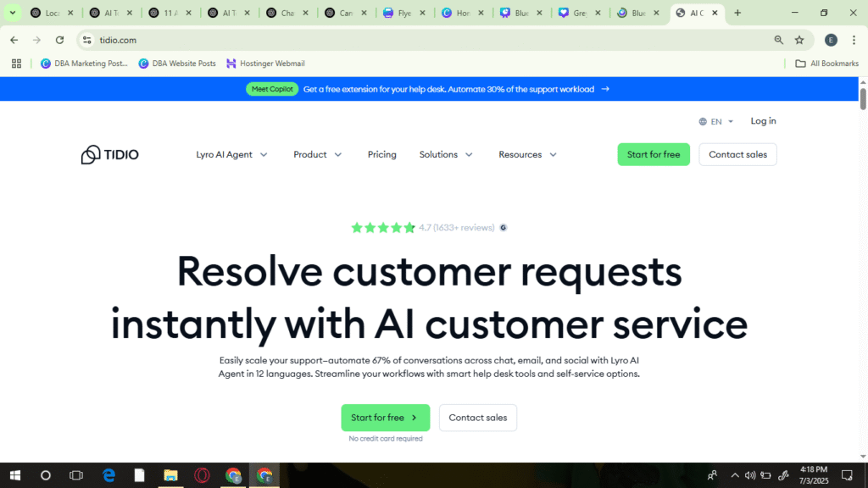This screenshot has height=488, width=868.
Task: Click the 4.7 (1633+ reviews) rating text
Action: point(456,227)
